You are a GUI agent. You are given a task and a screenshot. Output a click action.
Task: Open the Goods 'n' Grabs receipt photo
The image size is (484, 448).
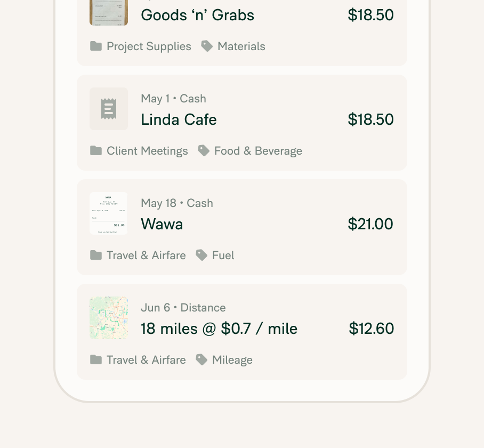[109, 12]
